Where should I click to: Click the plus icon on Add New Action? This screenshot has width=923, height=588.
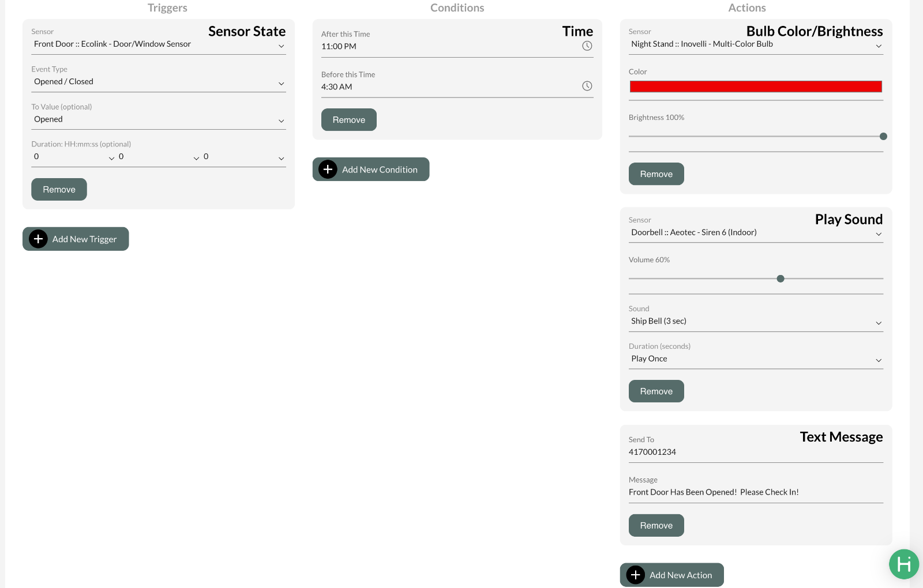(x=635, y=575)
